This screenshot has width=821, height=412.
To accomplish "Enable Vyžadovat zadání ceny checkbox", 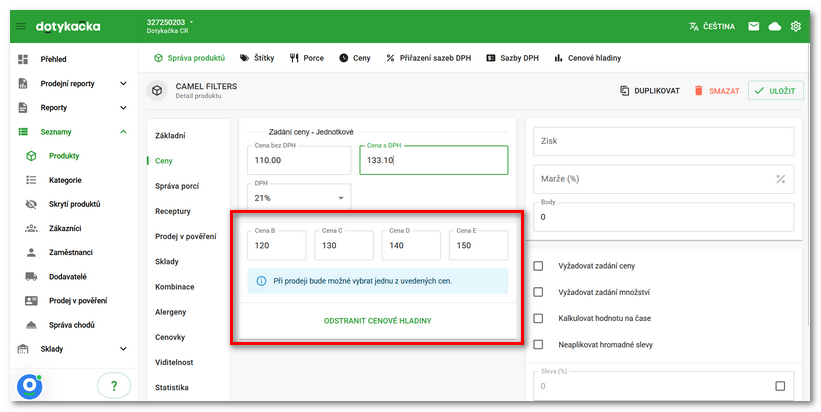I will 539,266.
